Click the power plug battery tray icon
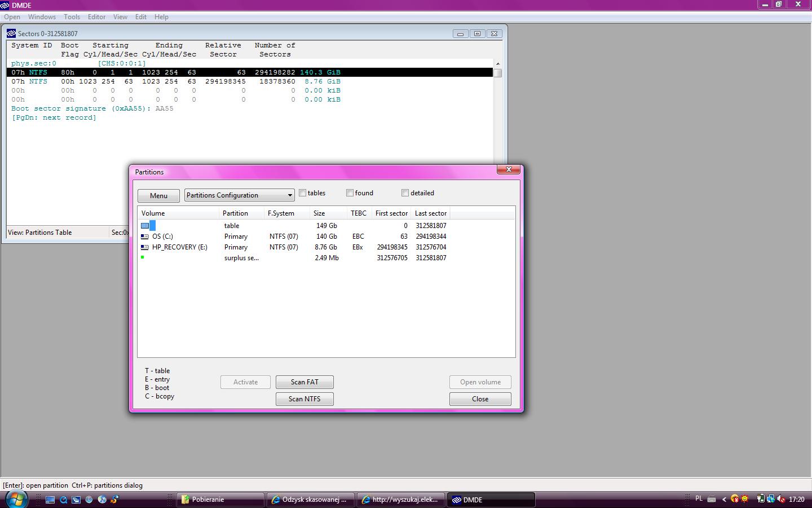Image resolution: width=812 pixels, height=508 pixels. point(761,499)
